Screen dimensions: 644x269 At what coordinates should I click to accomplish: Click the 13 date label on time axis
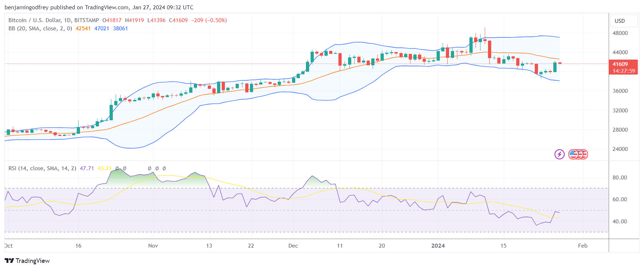click(209, 246)
